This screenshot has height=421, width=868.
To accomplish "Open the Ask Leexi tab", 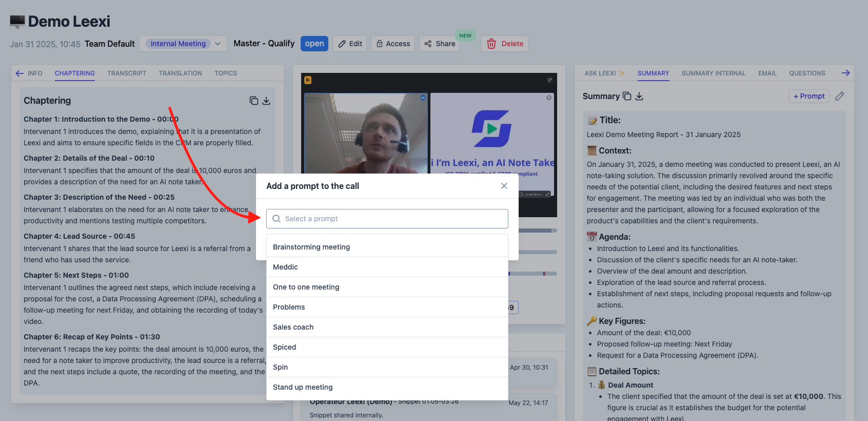I will click(605, 73).
